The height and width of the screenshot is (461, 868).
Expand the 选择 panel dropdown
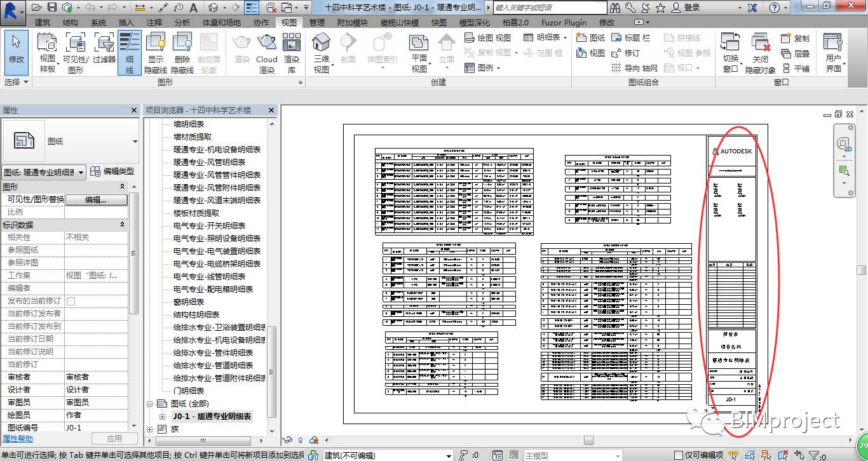16,82
